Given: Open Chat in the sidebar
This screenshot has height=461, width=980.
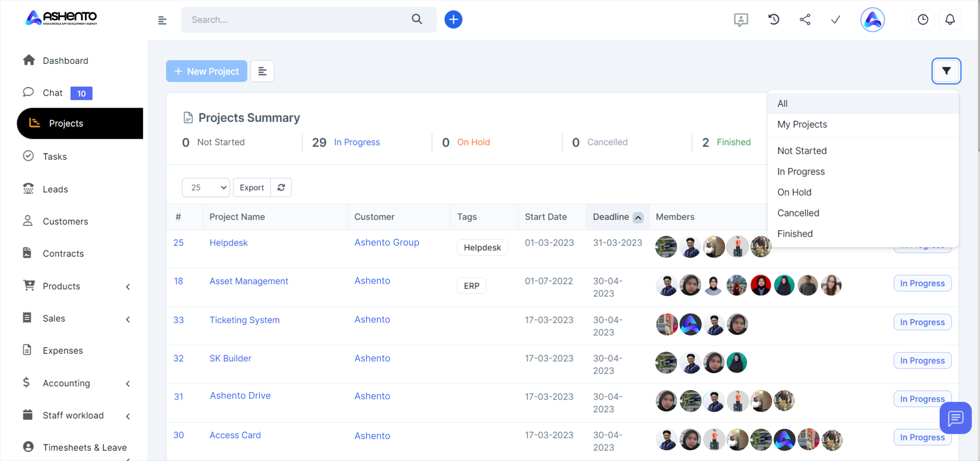Looking at the screenshot, I should click(x=52, y=93).
